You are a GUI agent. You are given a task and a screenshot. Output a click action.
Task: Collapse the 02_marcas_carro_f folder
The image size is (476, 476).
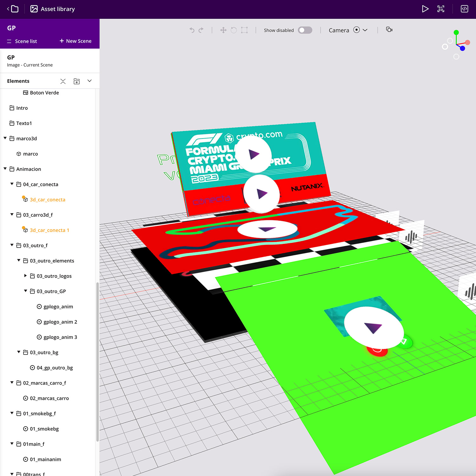[x=12, y=382]
